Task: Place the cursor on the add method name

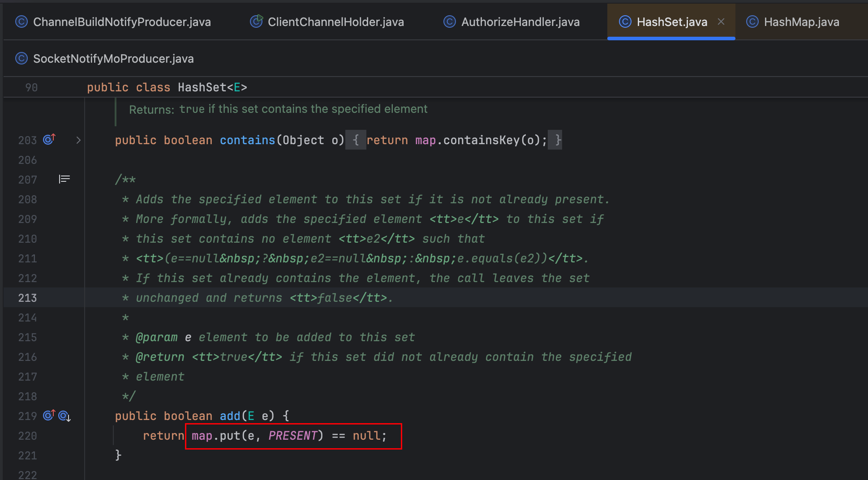Action: 230,416
